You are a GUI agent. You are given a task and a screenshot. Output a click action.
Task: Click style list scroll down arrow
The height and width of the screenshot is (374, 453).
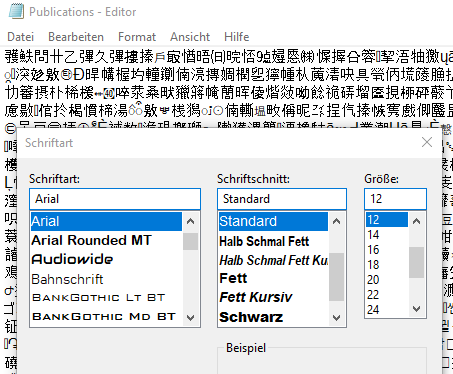click(x=337, y=318)
